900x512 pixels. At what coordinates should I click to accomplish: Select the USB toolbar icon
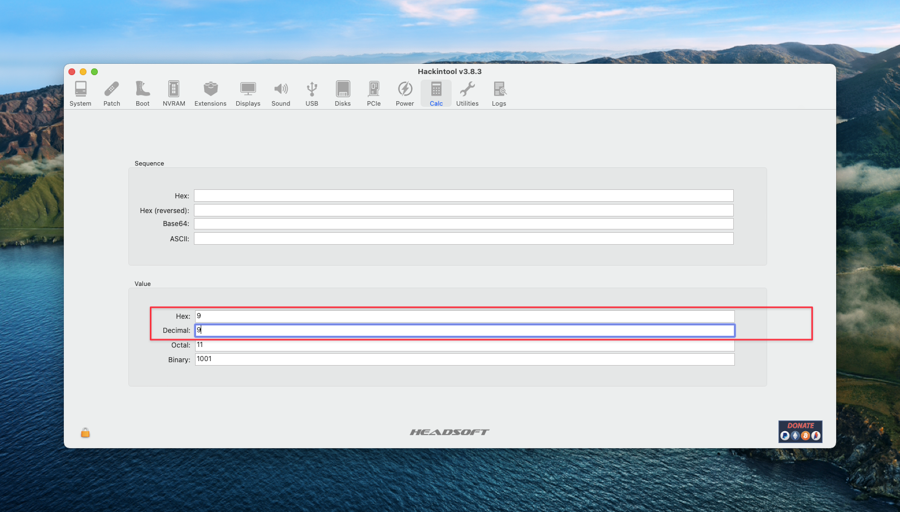tap(312, 93)
